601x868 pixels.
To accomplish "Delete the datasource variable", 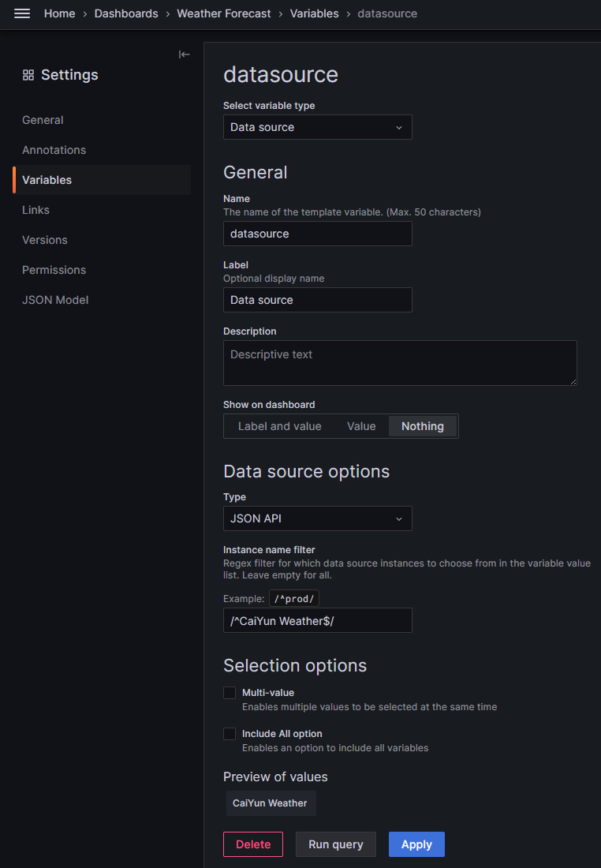I will tap(253, 844).
